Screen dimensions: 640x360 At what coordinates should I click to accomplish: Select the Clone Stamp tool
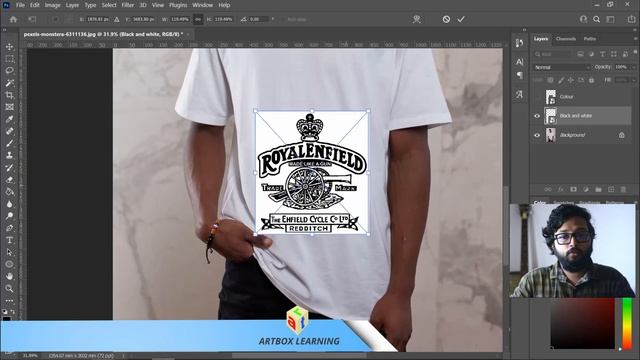point(9,156)
